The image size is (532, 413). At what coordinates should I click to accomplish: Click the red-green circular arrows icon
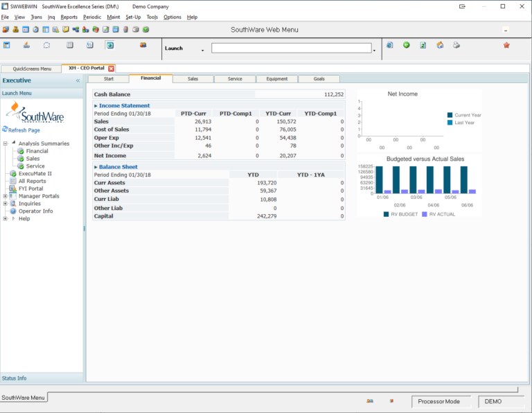(x=96, y=30)
